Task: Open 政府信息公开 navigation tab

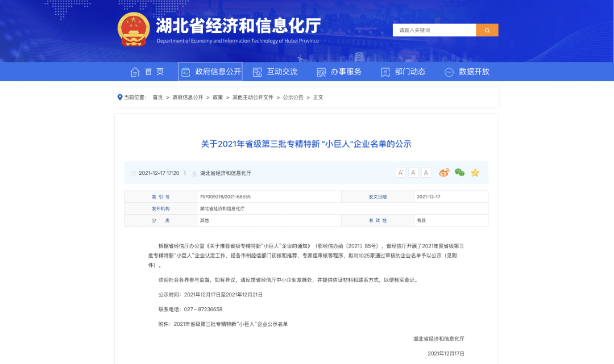Action: (x=210, y=72)
